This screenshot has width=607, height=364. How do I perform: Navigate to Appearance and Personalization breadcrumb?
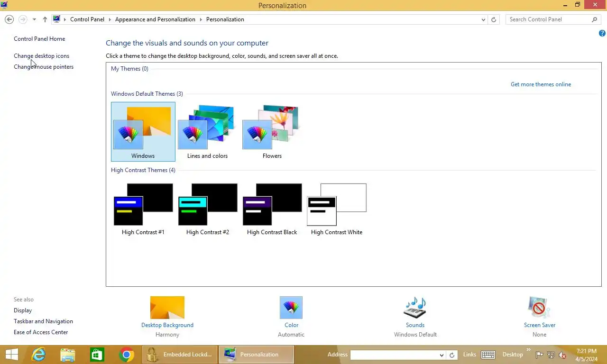(x=155, y=19)
